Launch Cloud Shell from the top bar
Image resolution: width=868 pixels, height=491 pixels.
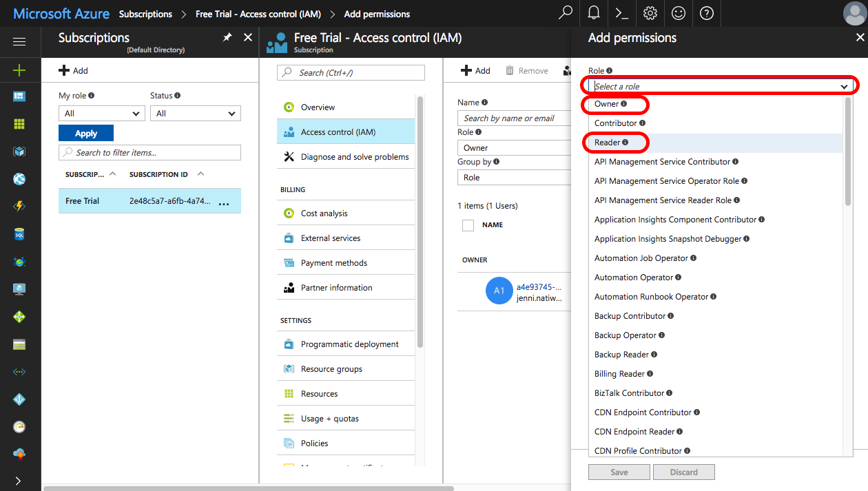[x=621, y=13]
